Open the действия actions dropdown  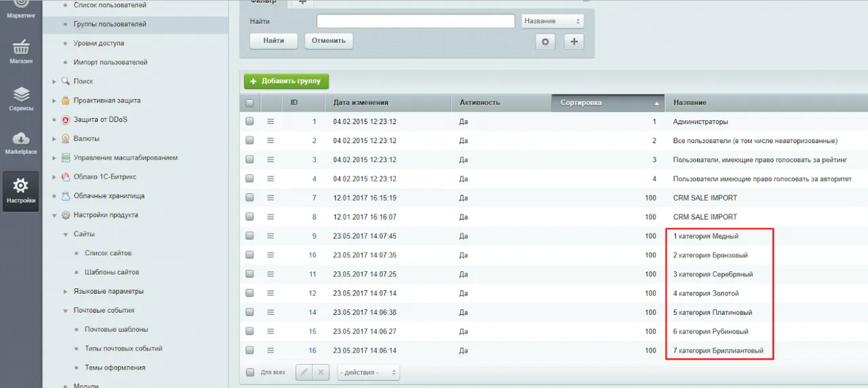368,372
